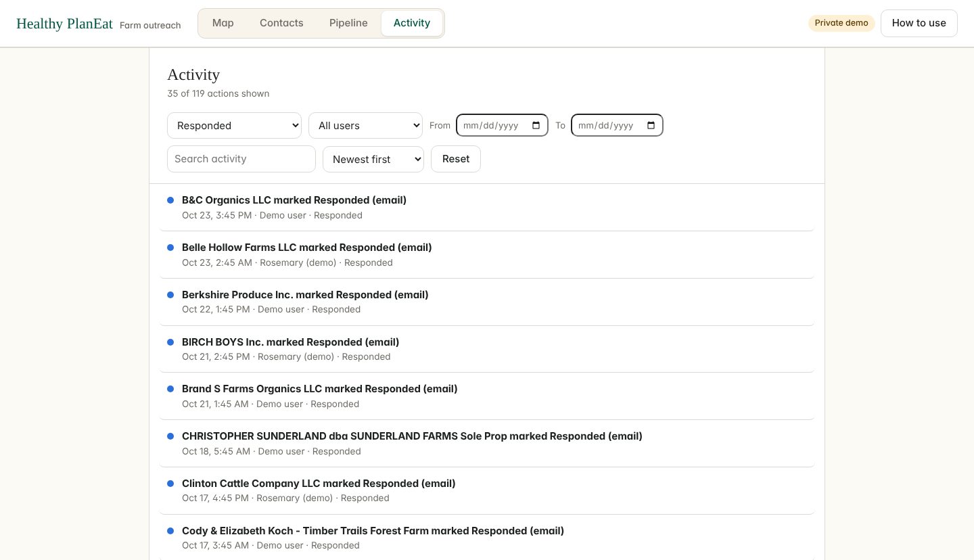
Task: Open calendar picker in To date field
Action: [651, 125]
